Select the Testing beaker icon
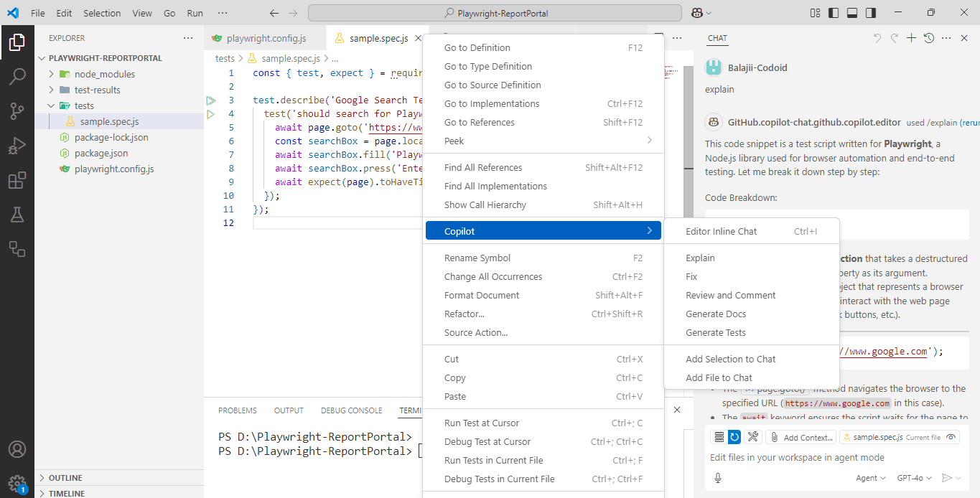Viewport: 980px width, 498px height. point(17,215)
